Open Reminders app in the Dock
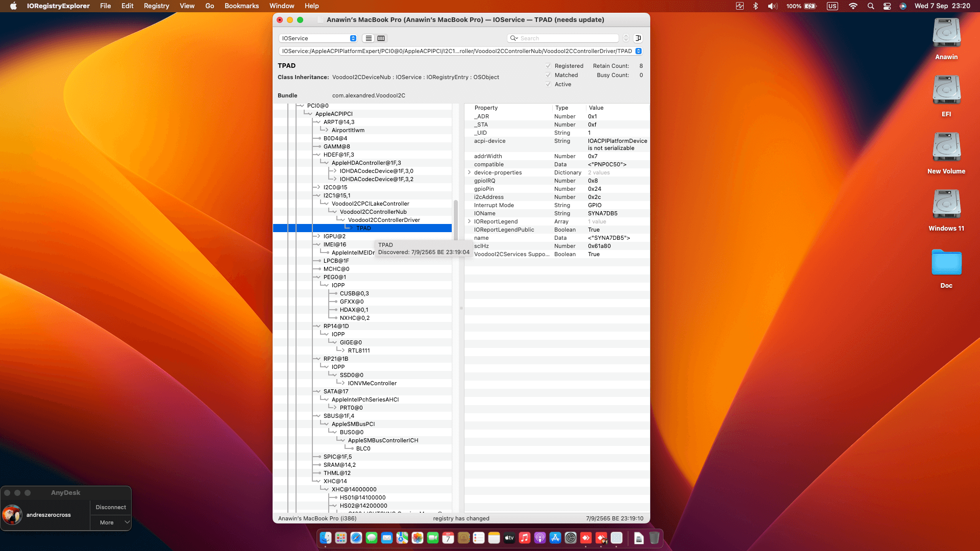Viewport: 980px width, 551px height. pos(479,538)
